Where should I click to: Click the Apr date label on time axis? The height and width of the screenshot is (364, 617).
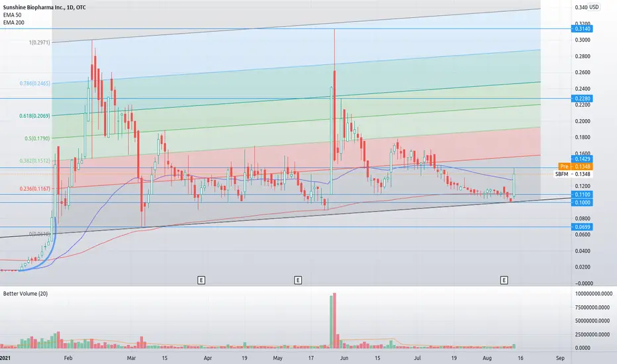208,358
